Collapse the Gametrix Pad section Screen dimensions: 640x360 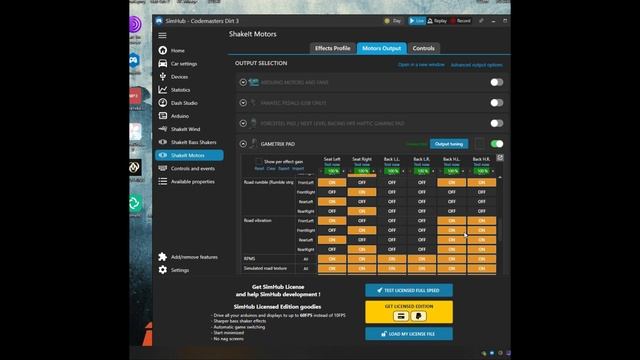pos(243,144)
